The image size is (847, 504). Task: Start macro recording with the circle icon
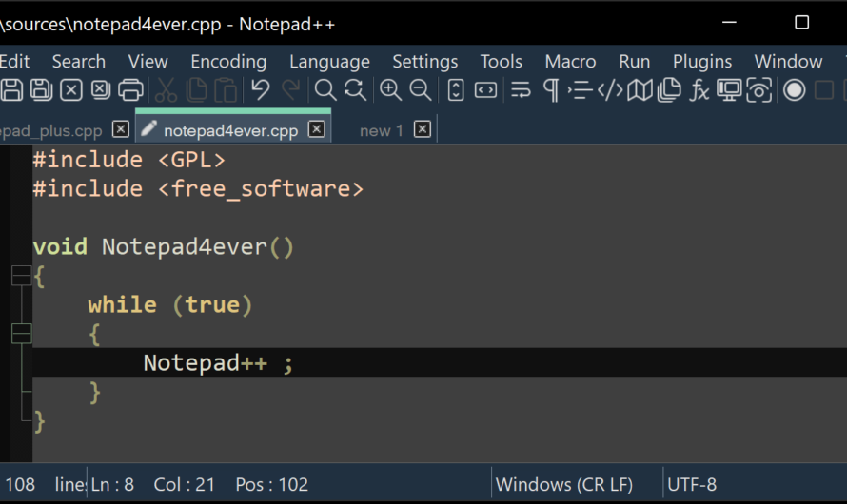coord(794,90)
